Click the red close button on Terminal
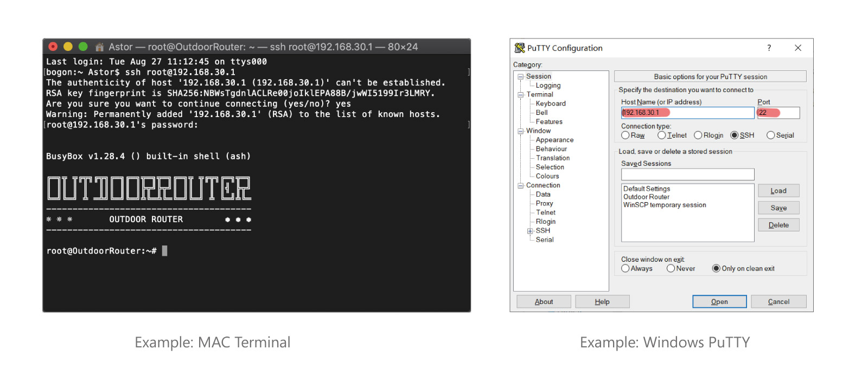The width and height of the screenshot is (868, 375). tap(53, 47)
